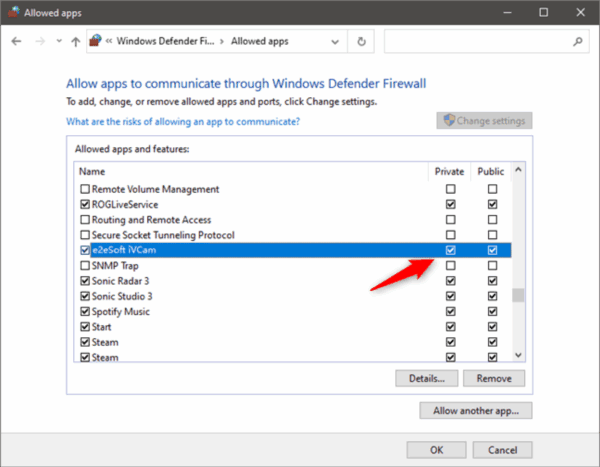Click the window title bar firewall icon
Image resolution: width=600 pixels, height=467 pixels.
[12, 12]
